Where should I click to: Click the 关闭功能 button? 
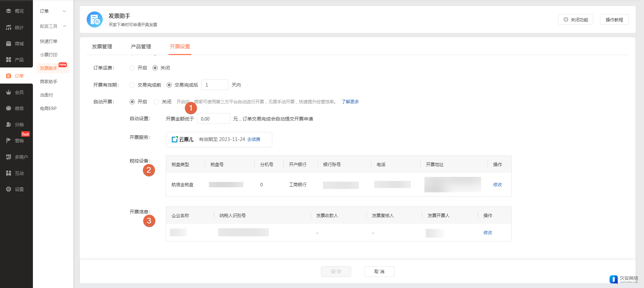[x=576, y=20]
